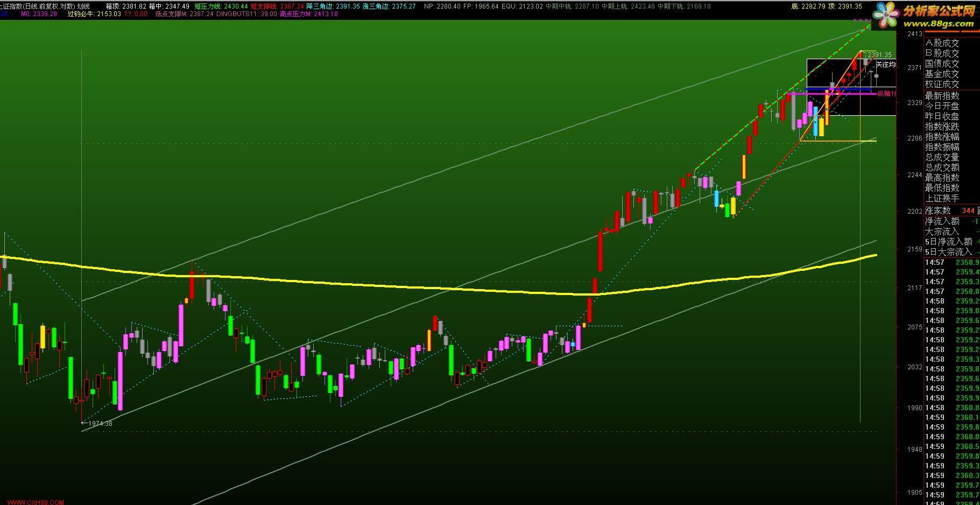The width and height of the screenshot is (980, 505).
Task: Click the NP: 2280.40 readout
Action: pos(442,6)
